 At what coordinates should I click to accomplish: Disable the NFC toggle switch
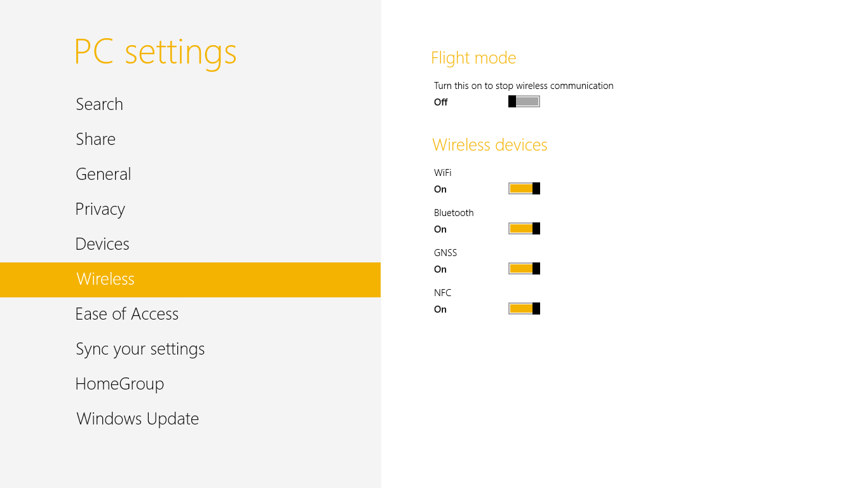pyautogui.click(x=524, y=309)
